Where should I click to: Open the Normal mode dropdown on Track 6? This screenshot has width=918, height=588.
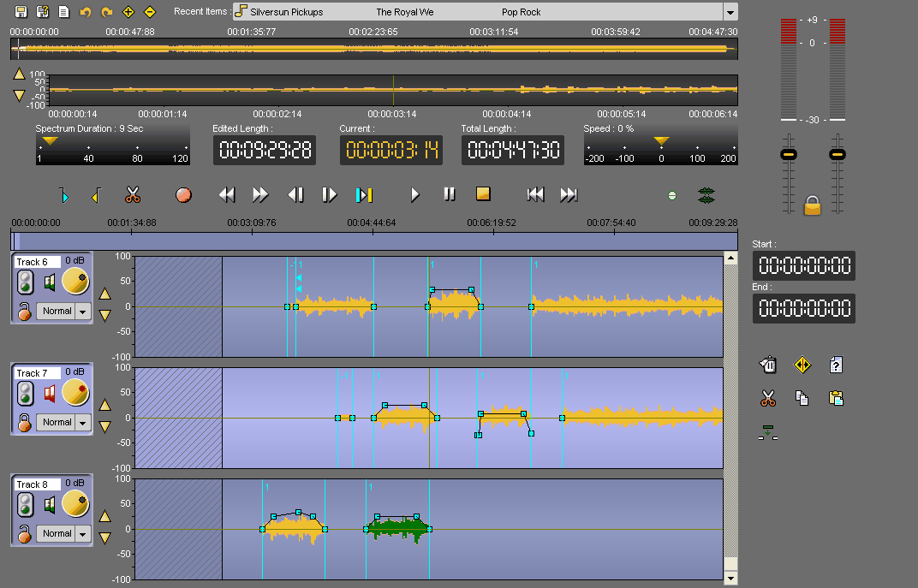83,312
